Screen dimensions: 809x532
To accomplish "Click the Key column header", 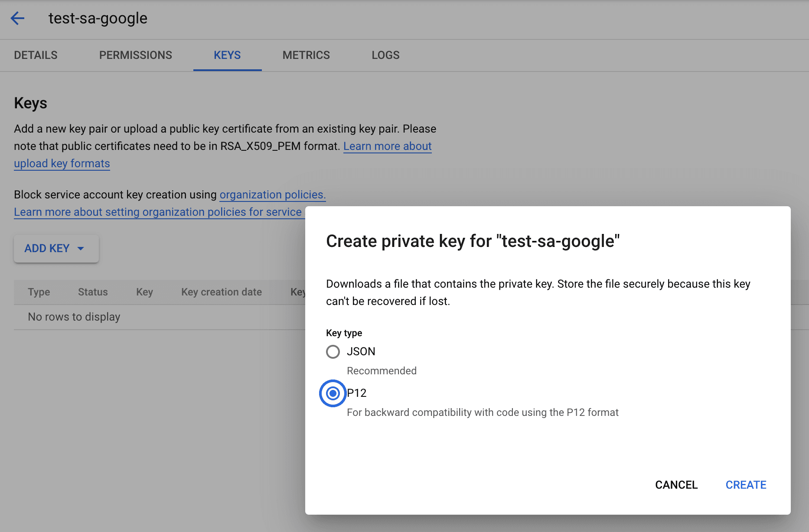I will pos(144,292).
